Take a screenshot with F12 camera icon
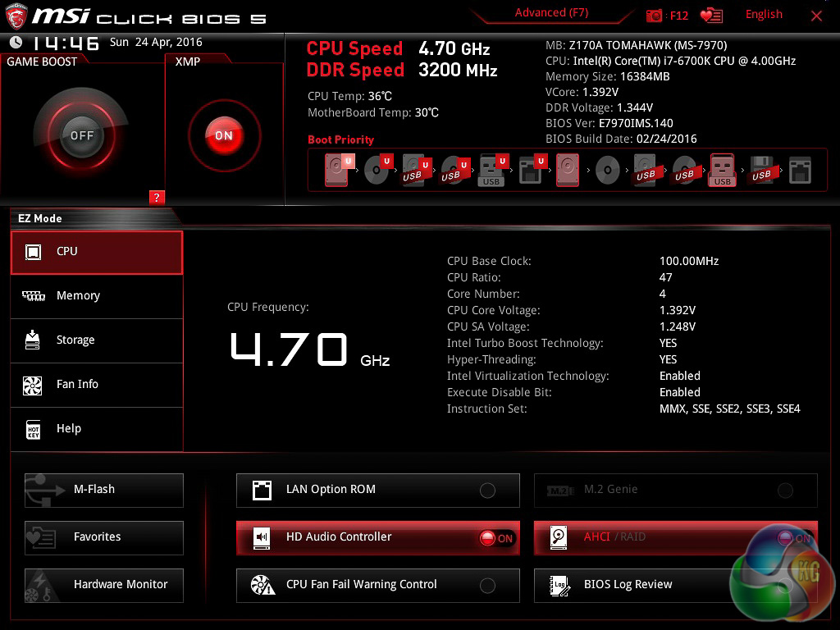 click(x=654, y=16)
